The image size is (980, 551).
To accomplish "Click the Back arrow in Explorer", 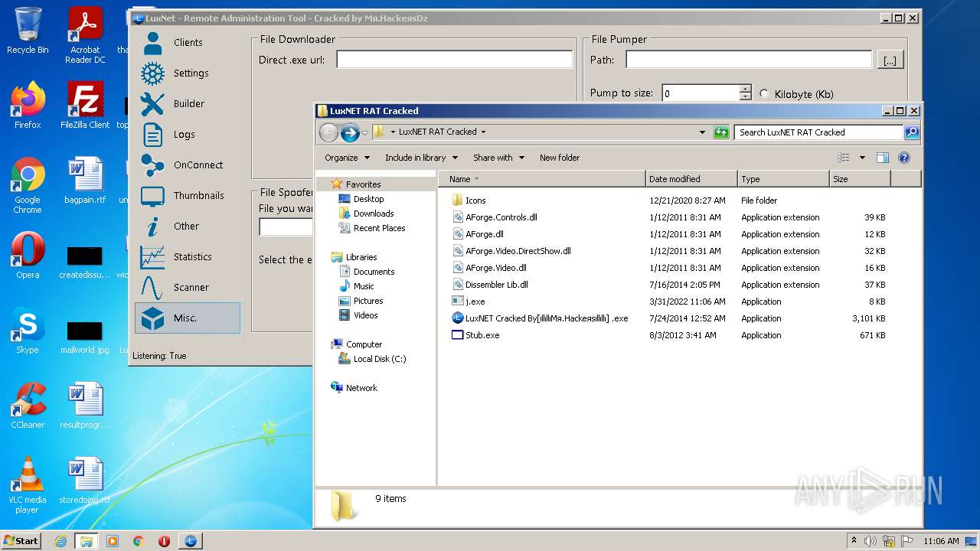I will [328, 132].
